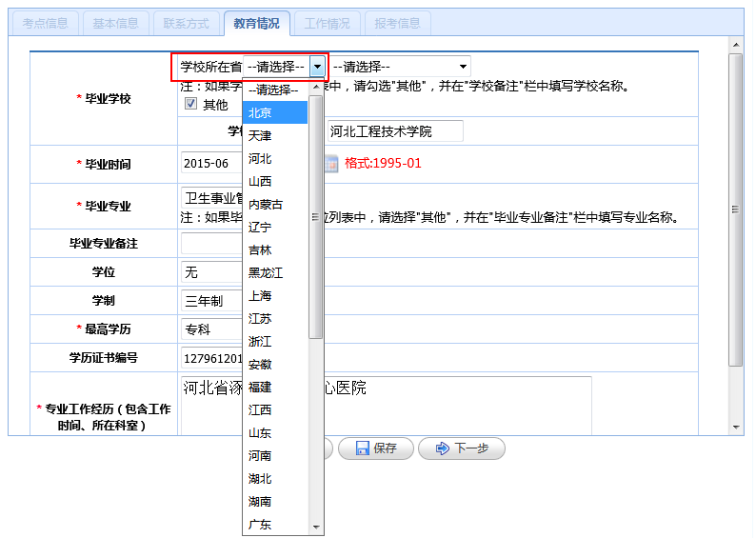
Task: Click the province list scrollbar thumb
Action: point(316,217)
